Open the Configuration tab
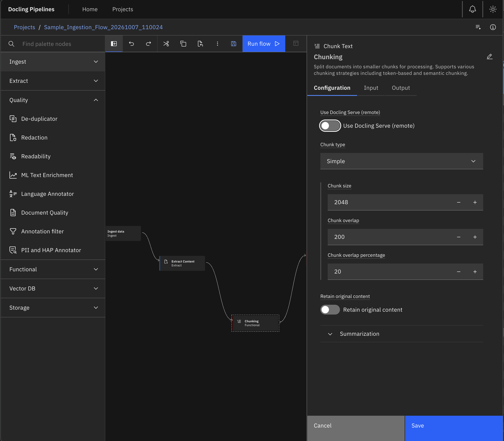Screen dimensions: 504x441 point(332,88)
